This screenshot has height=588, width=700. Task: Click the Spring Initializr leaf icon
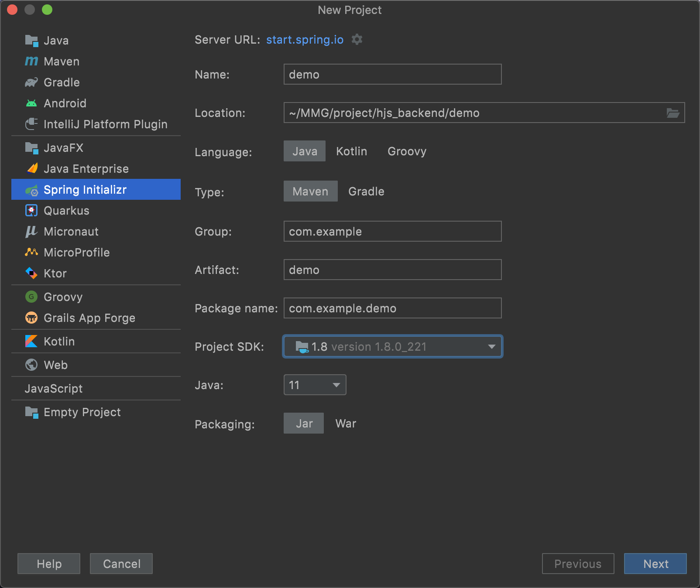(x=31, y=190)
